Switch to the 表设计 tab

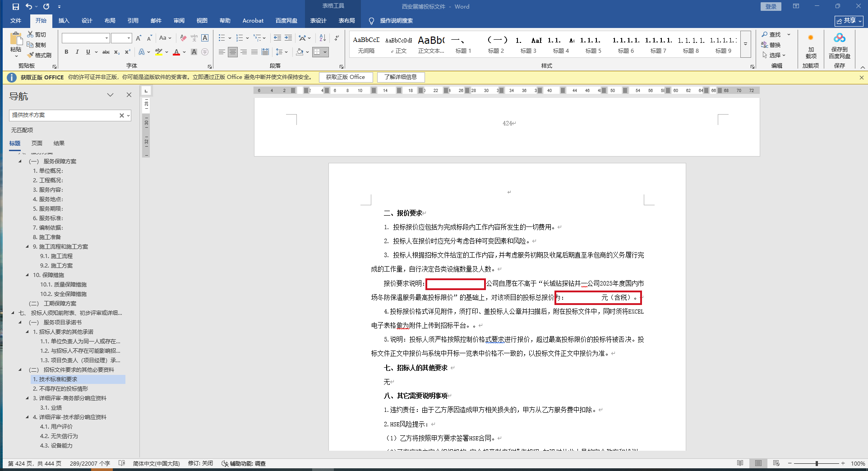(319, 21)
